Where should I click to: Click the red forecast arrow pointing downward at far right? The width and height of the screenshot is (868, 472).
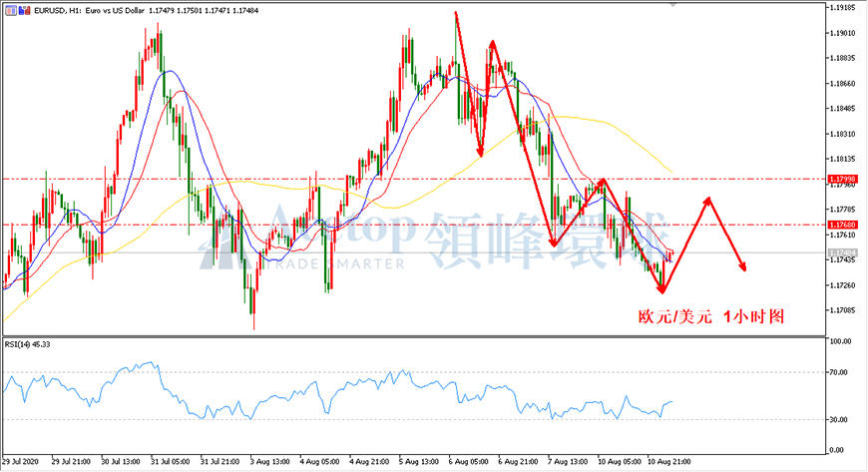tap(727, 235)
